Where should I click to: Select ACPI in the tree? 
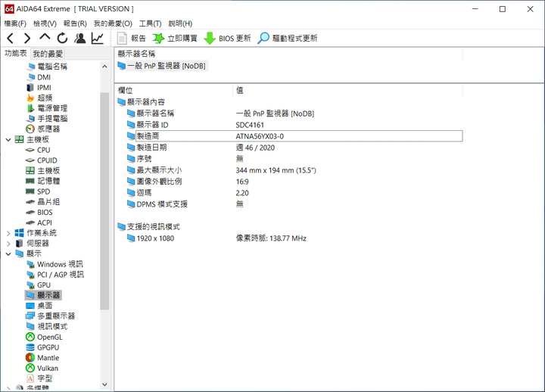coord(39,222)
